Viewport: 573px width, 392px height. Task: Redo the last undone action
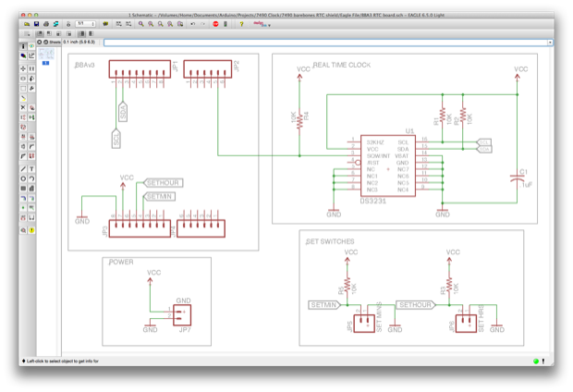tap(202, 24)
